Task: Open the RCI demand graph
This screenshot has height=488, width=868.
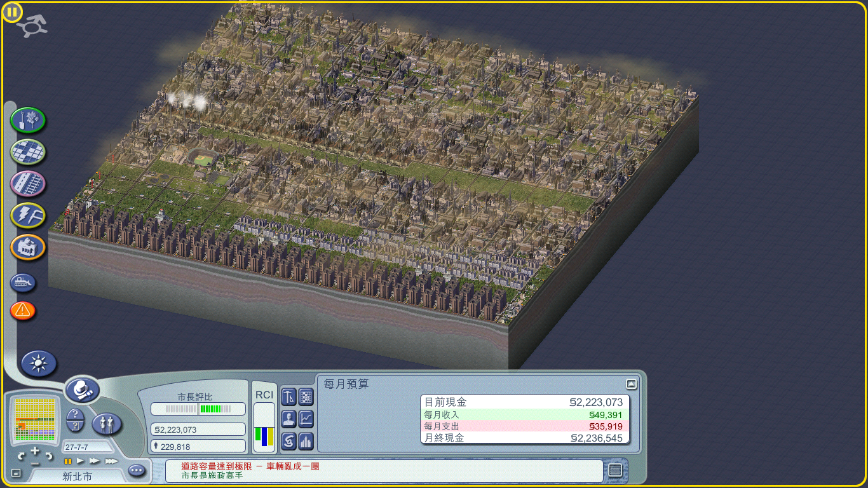Action: point(264,426)
